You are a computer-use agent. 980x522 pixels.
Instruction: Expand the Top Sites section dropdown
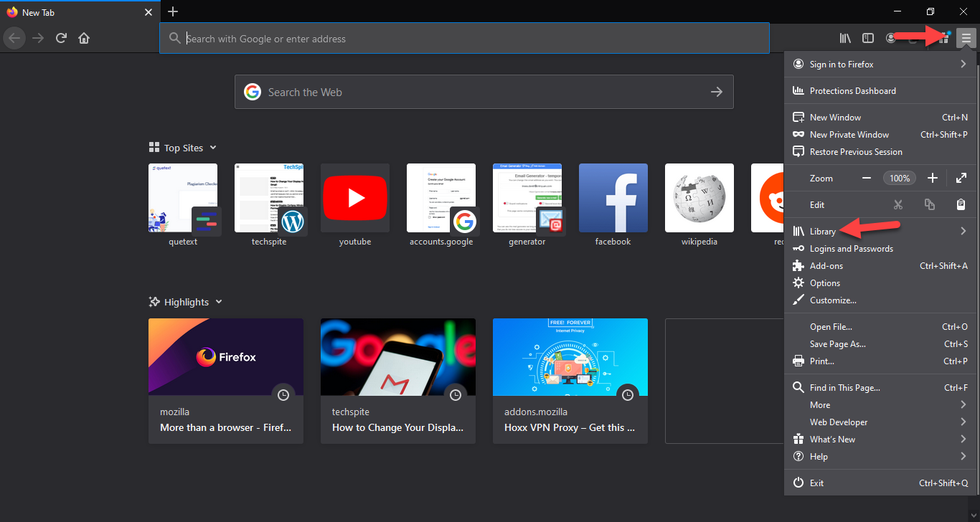tap(213, 148)
